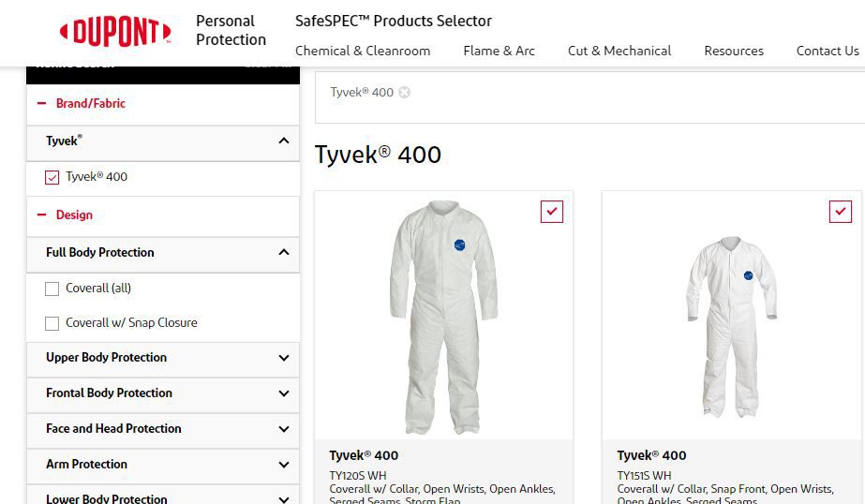Collapse the Tyvek filter group

(284, 141)
